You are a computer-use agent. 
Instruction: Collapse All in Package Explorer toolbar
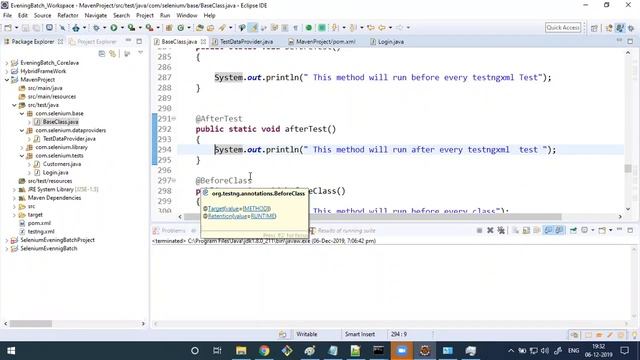click(x=102, y=53)
